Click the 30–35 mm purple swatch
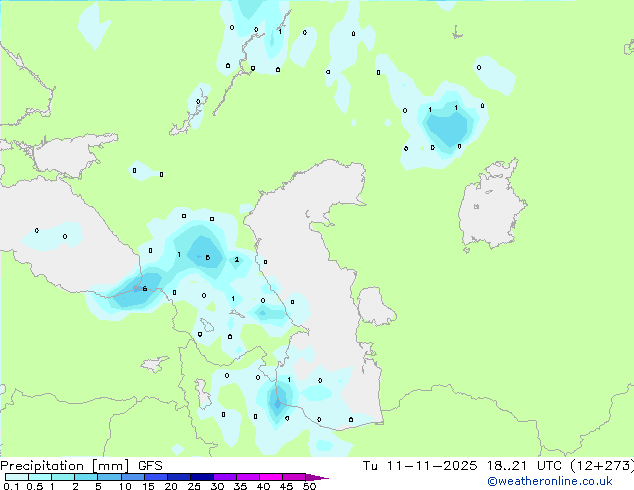The width and height of the screenshot is (634, 490). tap(225, 477)
